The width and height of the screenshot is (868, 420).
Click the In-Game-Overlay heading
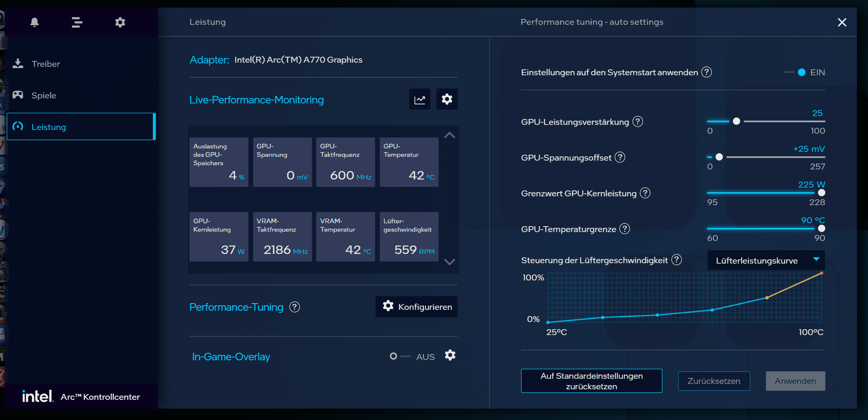coord(231,357)
